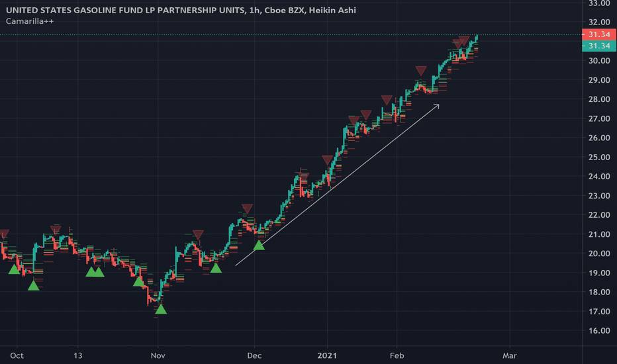Screen dimensions: 617x364
Task: Click red sell triangle near 25.00 before 2021
Action: tap(327, 159)
